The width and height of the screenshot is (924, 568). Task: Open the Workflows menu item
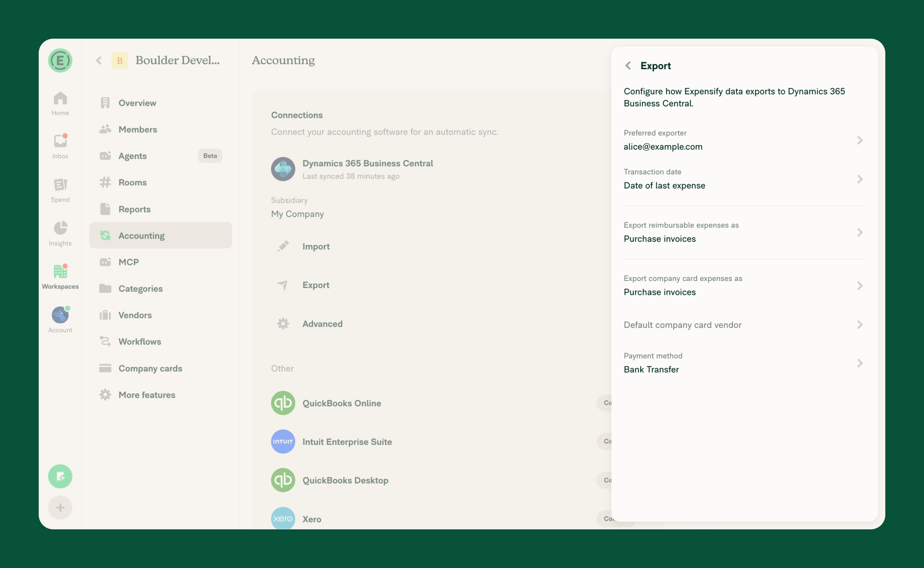click(x=161, y=341)
